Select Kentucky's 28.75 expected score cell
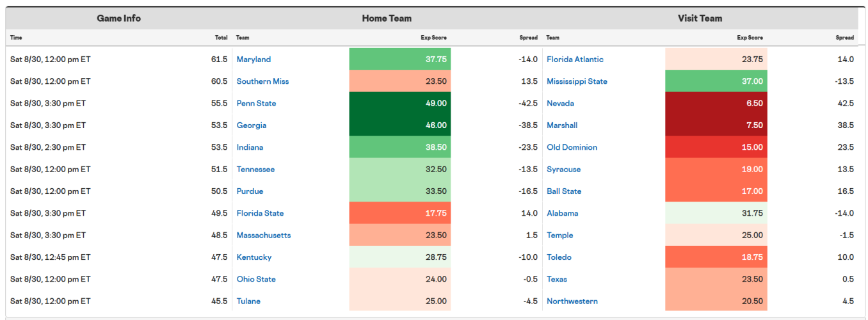This screenshot has height=320, width=868. (400, 257)
